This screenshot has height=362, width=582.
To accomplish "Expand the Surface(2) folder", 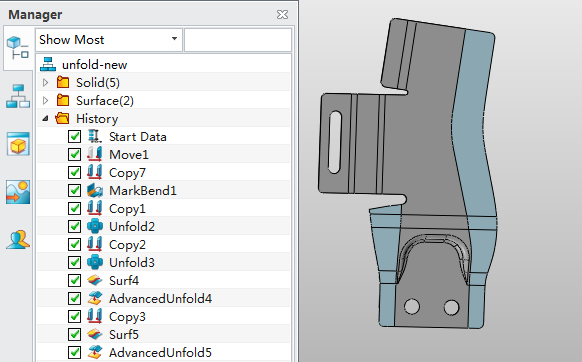I will 46,100.
